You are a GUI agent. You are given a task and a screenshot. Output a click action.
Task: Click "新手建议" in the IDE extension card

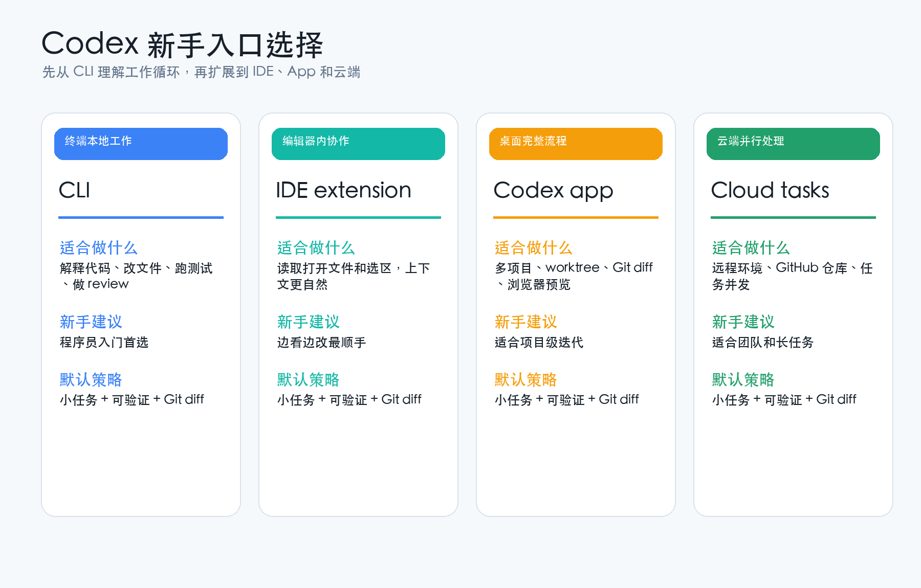coord(309,322)
